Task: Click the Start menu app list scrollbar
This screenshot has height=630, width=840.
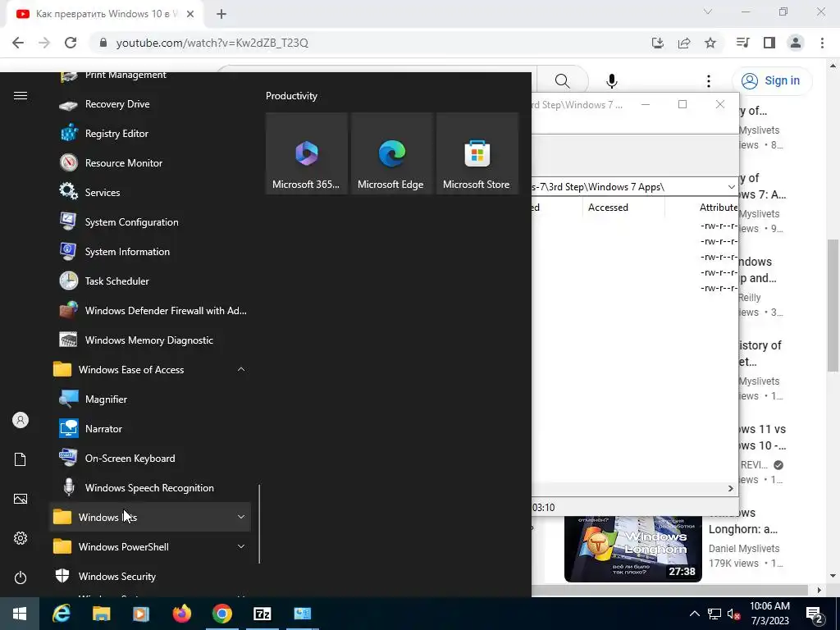Action: 259,524
